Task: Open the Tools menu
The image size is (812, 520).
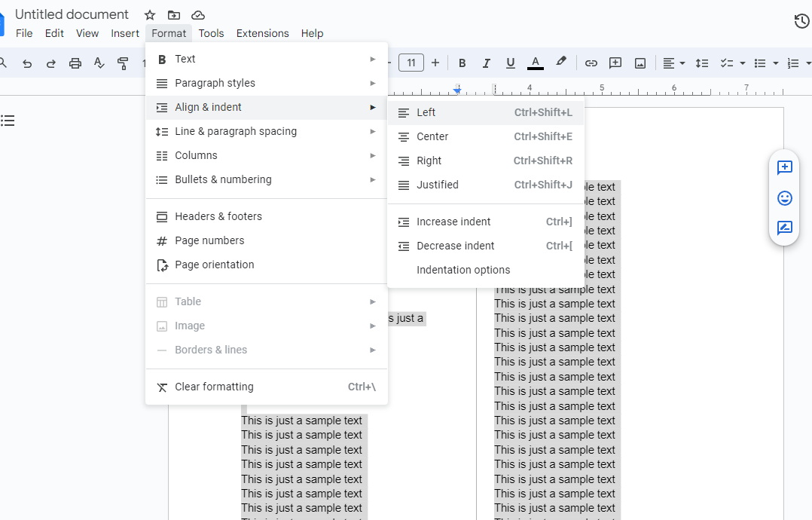Action: pyautogui.click(x=211, y=33)
